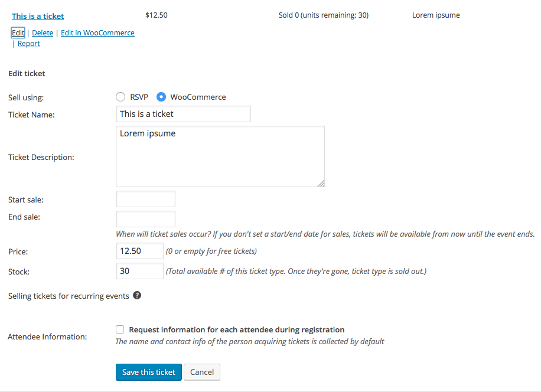Click the Price input field
The image size is (541, 392).
click(140, 251)
